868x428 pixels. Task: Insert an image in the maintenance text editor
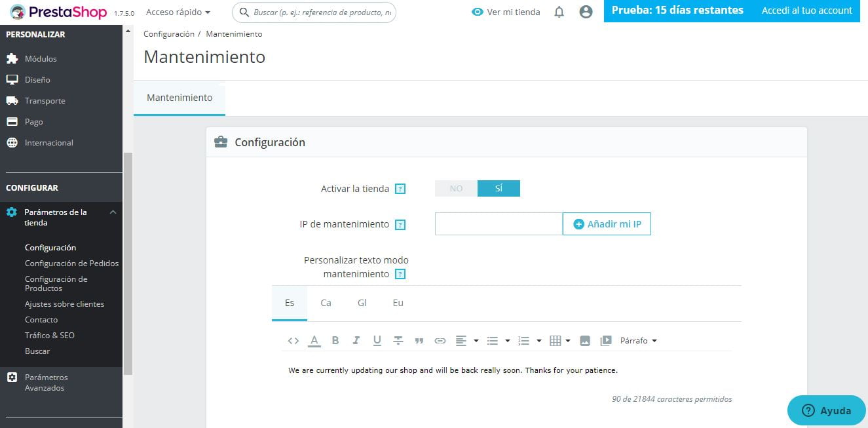tap(584, 340)
